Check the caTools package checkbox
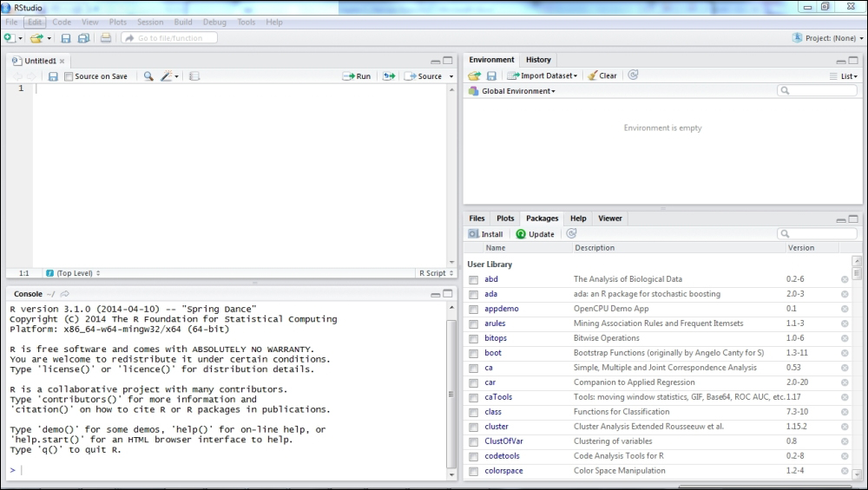Screen dimensions: 868x490 click(473, 398)
